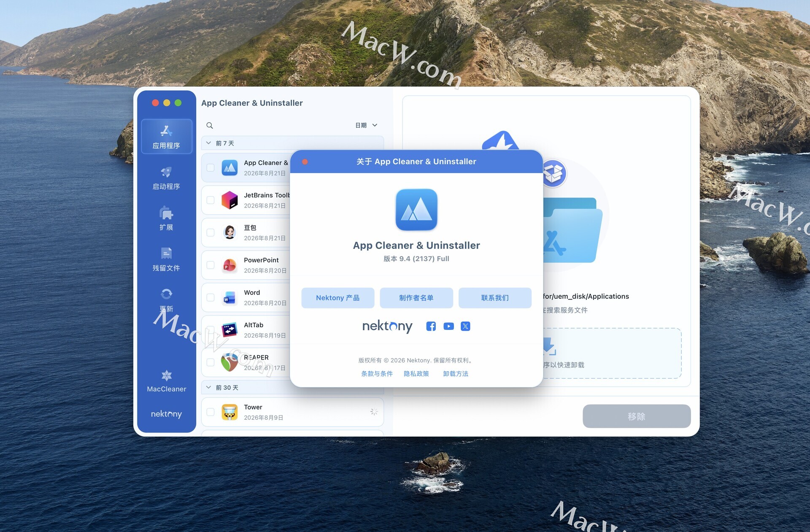Open the MacCleaner sidebar item
Screen dimensions: 810x532
point(166,381)
